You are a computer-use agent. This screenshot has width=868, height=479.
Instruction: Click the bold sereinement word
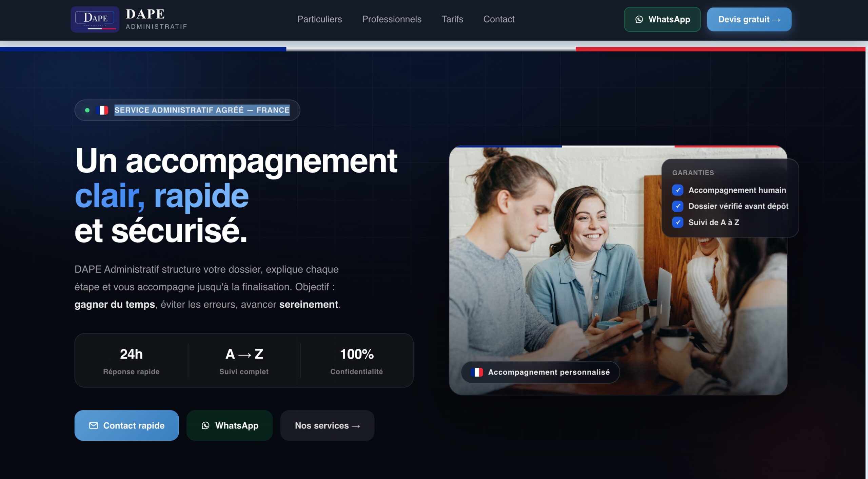(x=309, y=304)
